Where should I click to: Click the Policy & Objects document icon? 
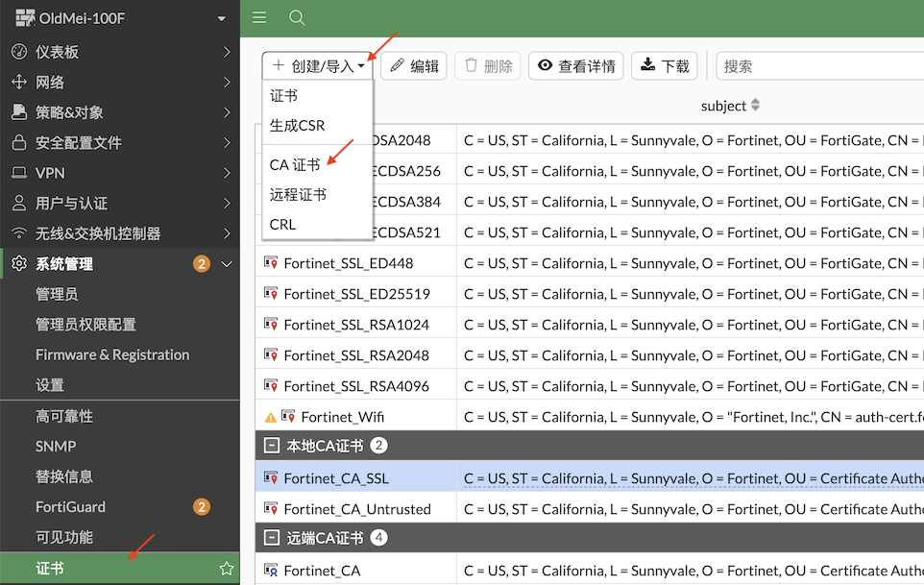(x=19, y=112)
